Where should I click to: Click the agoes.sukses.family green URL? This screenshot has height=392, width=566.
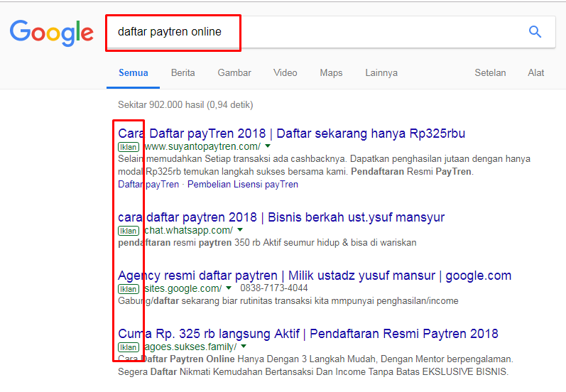click(x=190, y=347)
